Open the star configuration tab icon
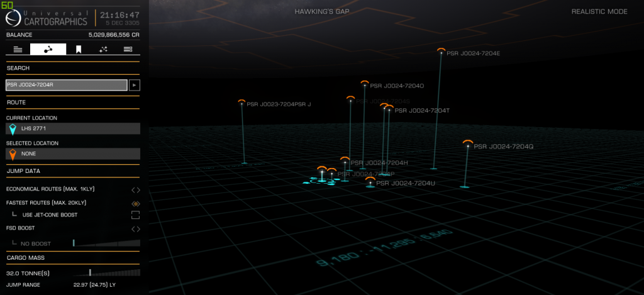Viewport: 644px width, 295px height. 103,49
